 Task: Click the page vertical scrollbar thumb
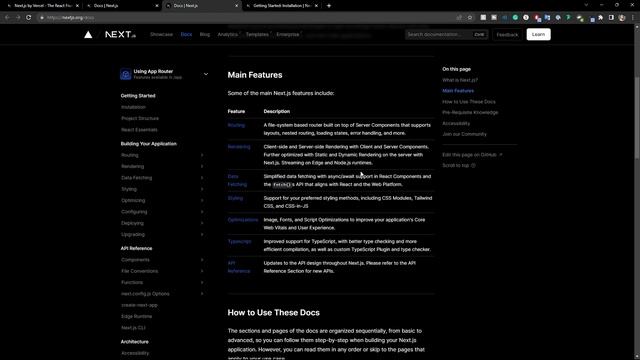pyautogui.click(x=637, y=117)
